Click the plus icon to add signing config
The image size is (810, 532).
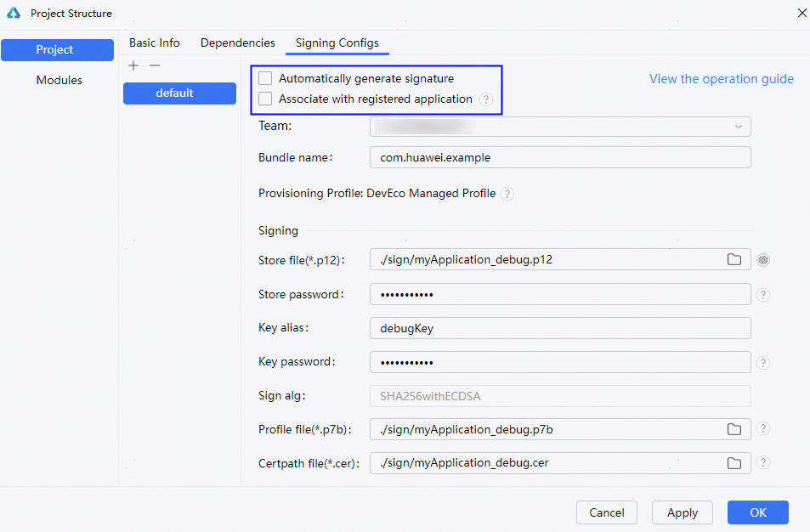pyautogui.click(x=133, y=65)
